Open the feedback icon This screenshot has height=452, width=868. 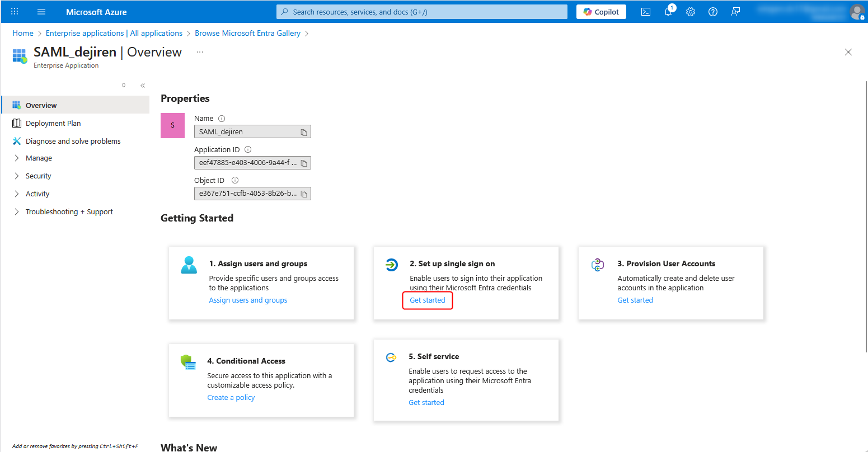coord(735,12)
